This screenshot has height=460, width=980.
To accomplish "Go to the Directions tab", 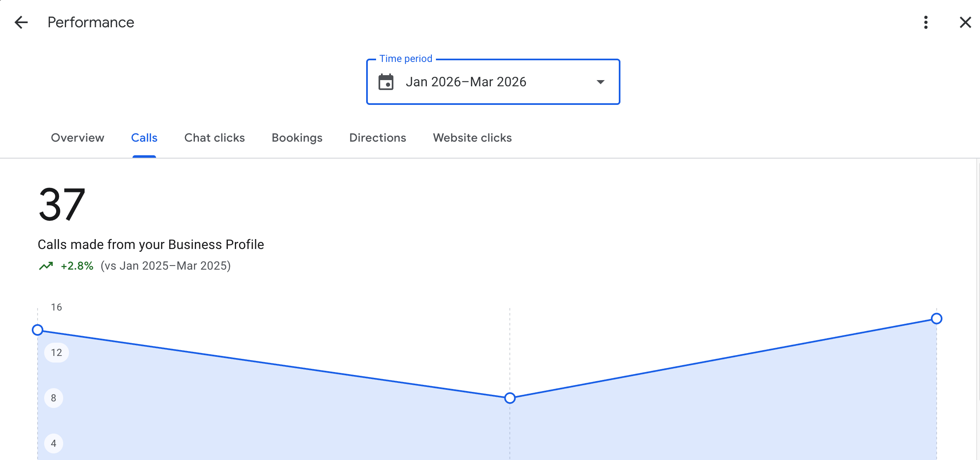I will (377, 138).
